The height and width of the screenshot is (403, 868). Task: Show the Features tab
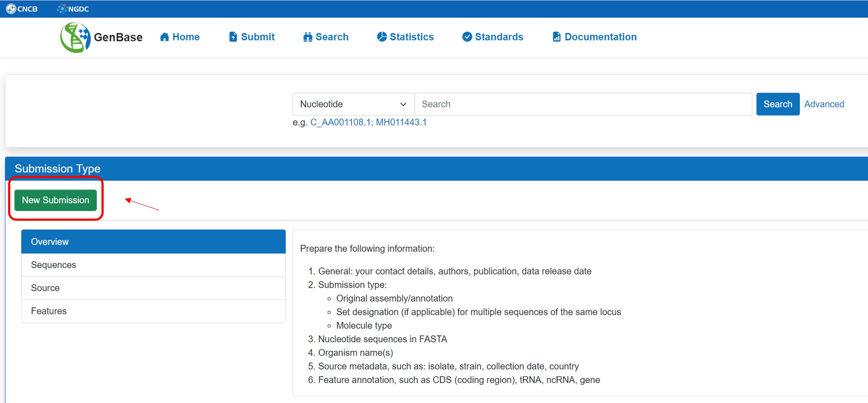click(x=153, y=311)
